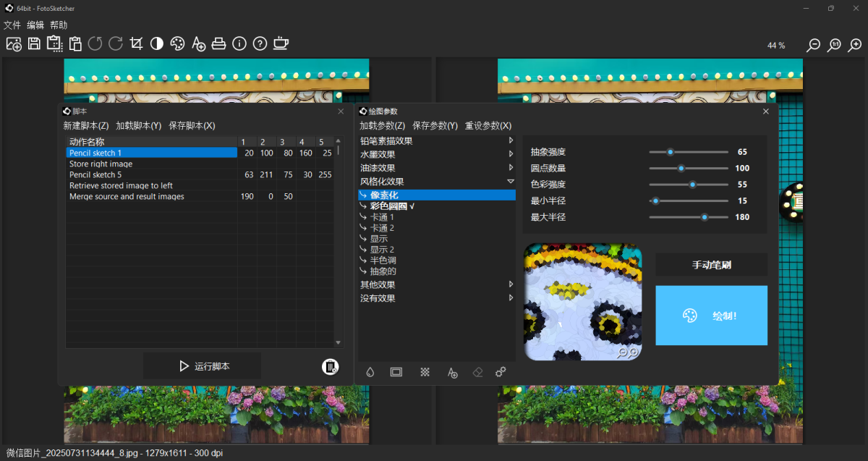This screenshot has width=868, height=461.
Task: Select the frame icon below effects list
Action: pyautogui.click(x=396, y=372)
